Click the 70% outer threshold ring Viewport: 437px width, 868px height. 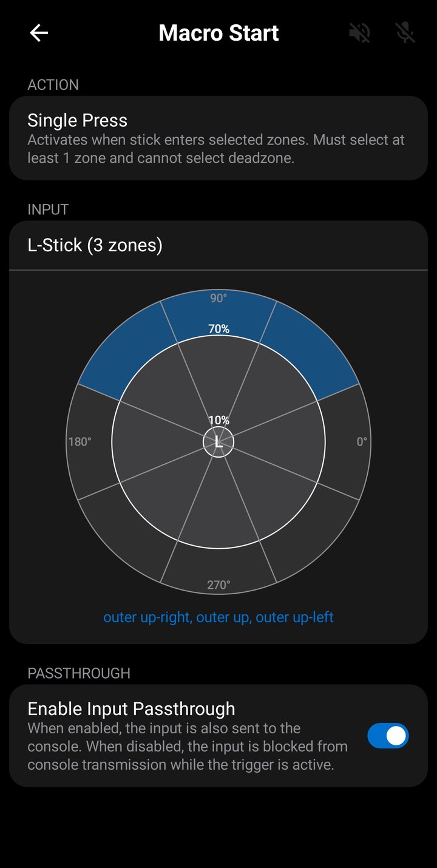[218, 328]
